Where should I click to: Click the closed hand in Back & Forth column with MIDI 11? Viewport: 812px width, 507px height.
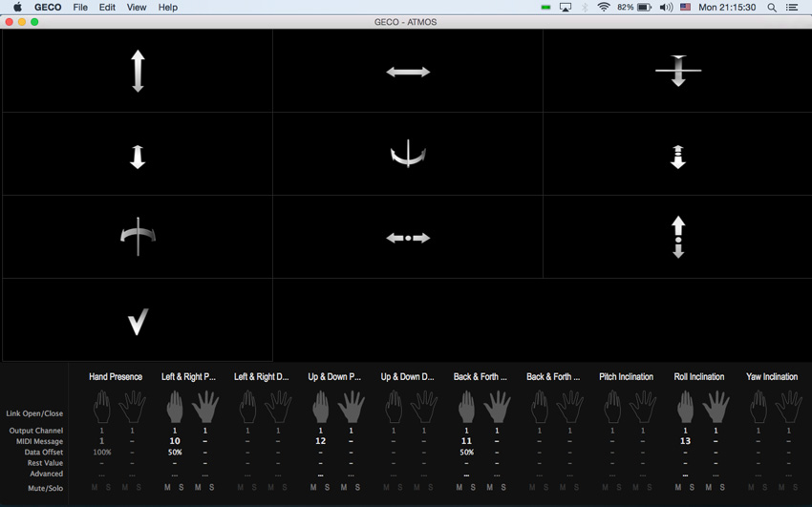tap(466, 407)
